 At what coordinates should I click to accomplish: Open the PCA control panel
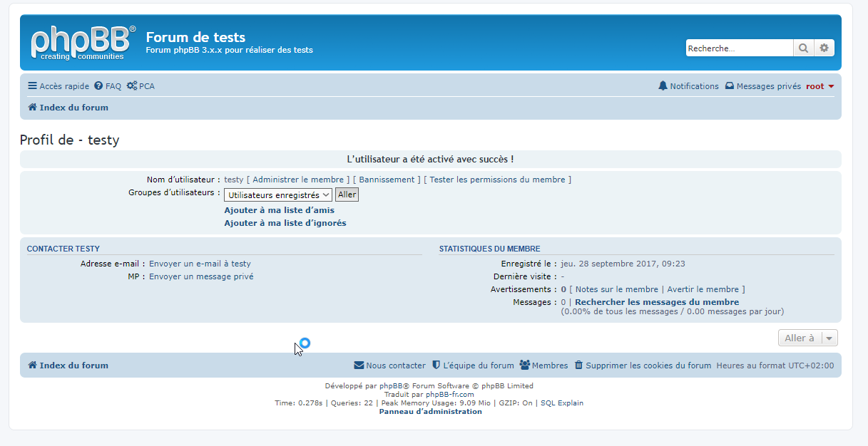pyautogui.click(x=141, y=86)
